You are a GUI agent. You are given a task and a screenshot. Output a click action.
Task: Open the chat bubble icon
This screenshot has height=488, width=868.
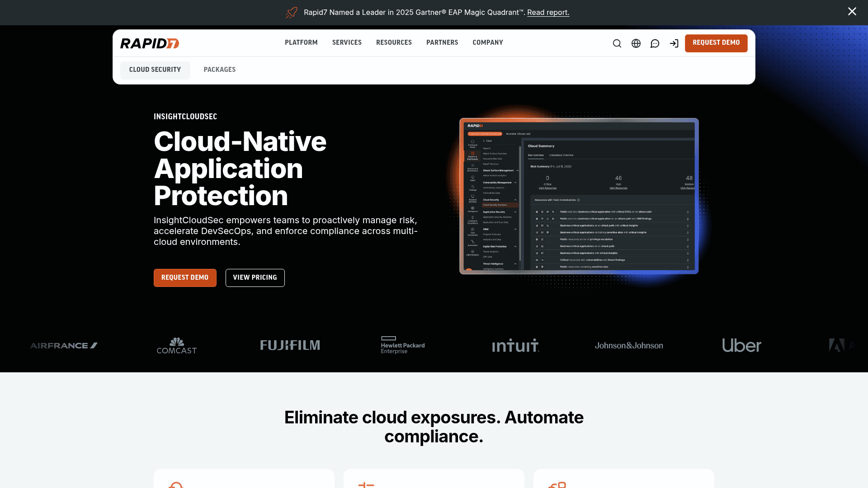tap(655, 43)
